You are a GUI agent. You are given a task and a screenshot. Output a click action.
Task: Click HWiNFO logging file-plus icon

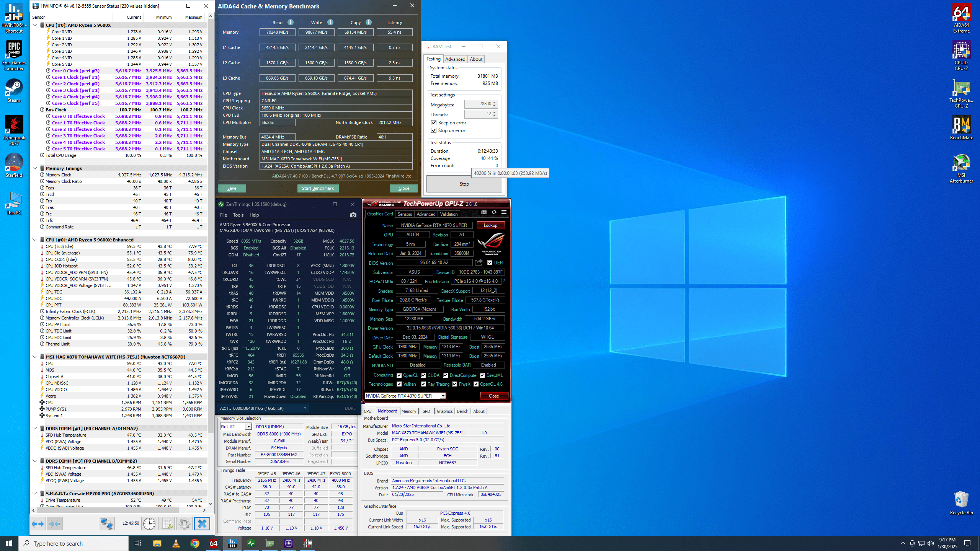(x=167, y=523)
